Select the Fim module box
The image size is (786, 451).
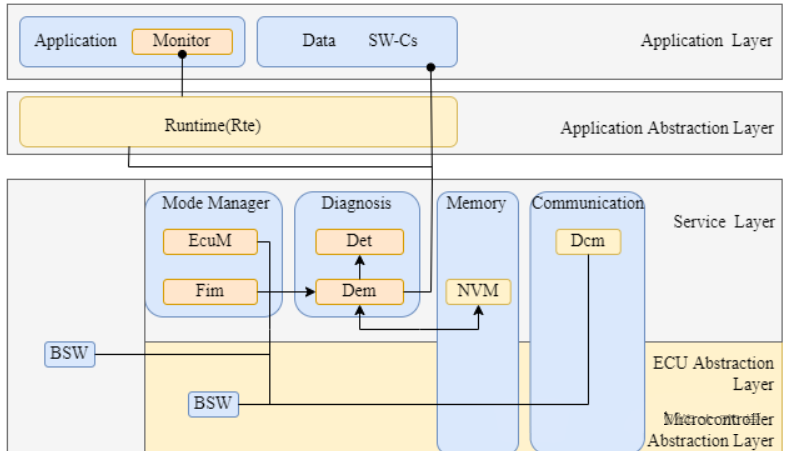210,292
